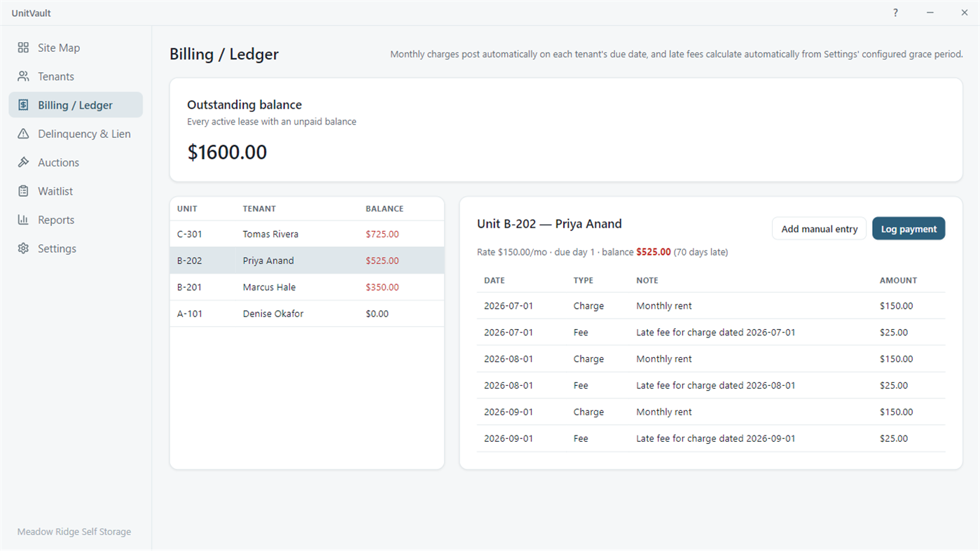980x551 pixels.
Task: Click the Reports bar chart icon
Action: [x=23, y=220]
